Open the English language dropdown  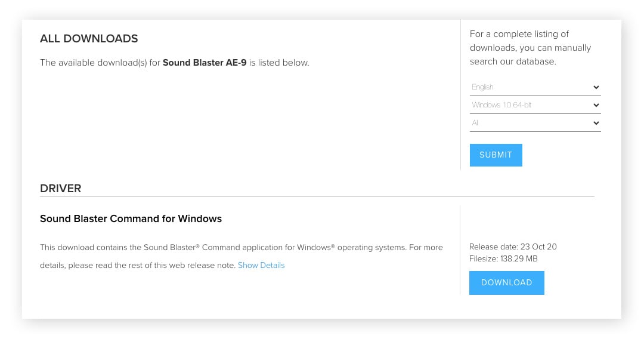535,87
